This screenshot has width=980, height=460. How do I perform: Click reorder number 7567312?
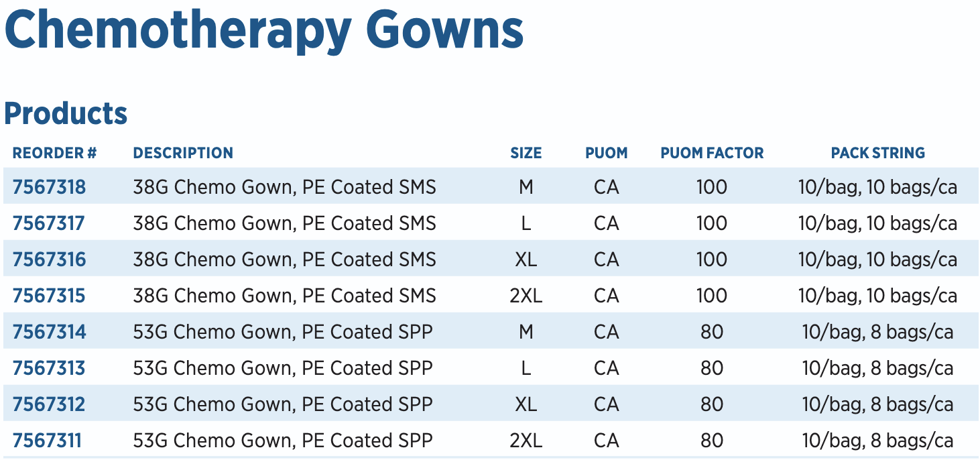point(49,404)
